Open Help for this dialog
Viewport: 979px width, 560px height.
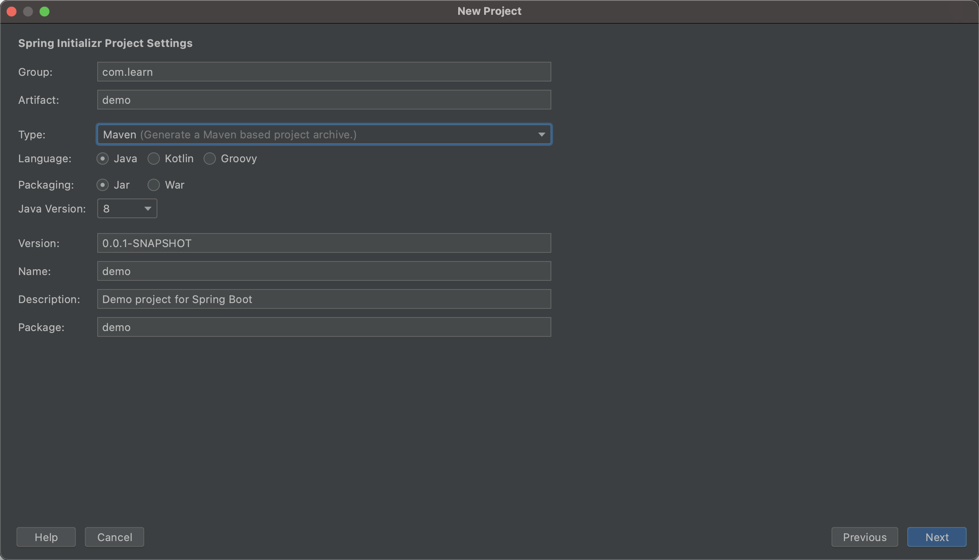[x=46, y=537]
